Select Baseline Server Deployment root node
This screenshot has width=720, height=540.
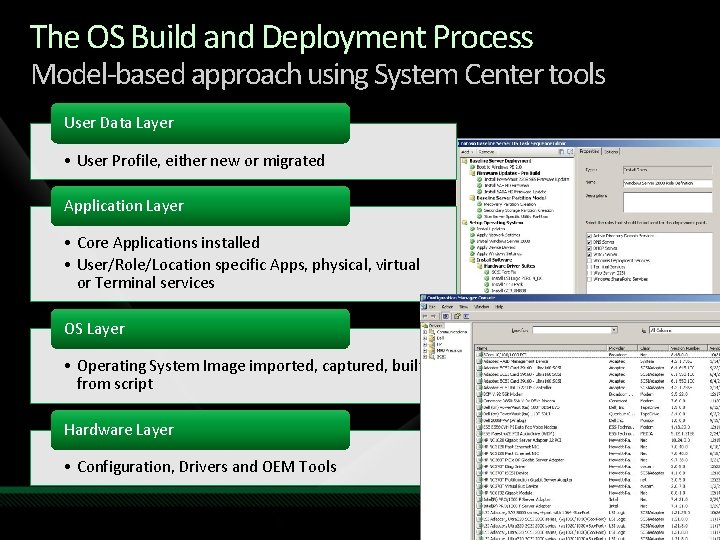[x=500, y=161]
